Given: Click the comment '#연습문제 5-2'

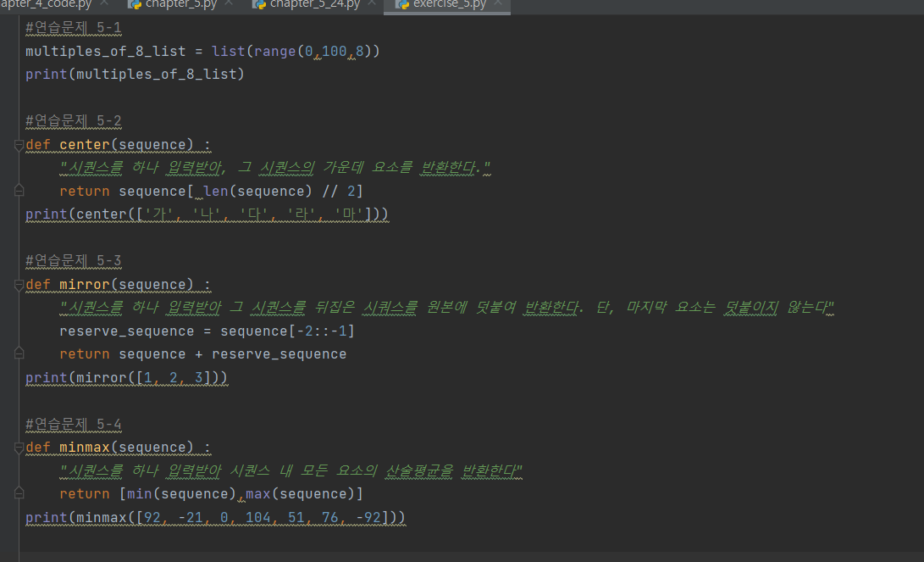Looking at the screenshot, I should 74,121.
